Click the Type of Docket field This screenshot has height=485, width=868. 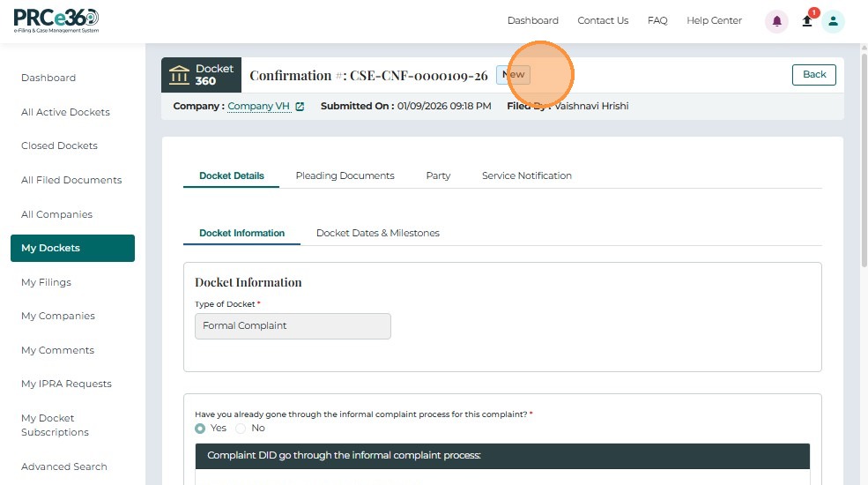(x=293, y=326)
